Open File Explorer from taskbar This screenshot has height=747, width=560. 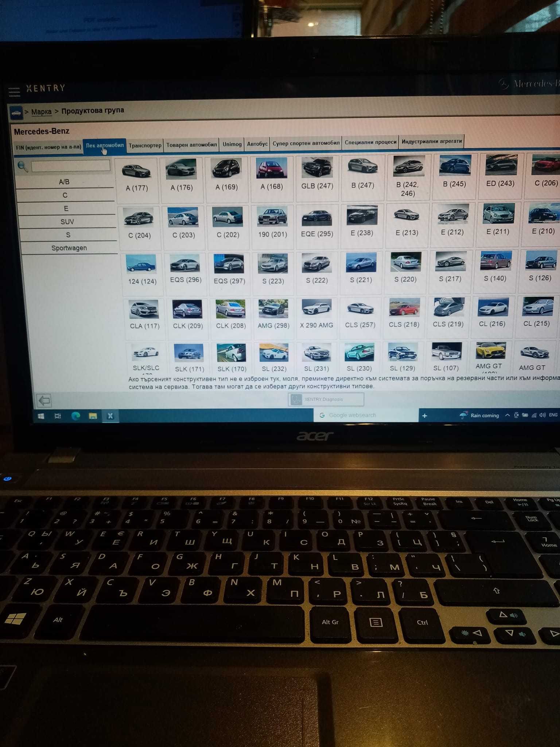click(93, 416)
